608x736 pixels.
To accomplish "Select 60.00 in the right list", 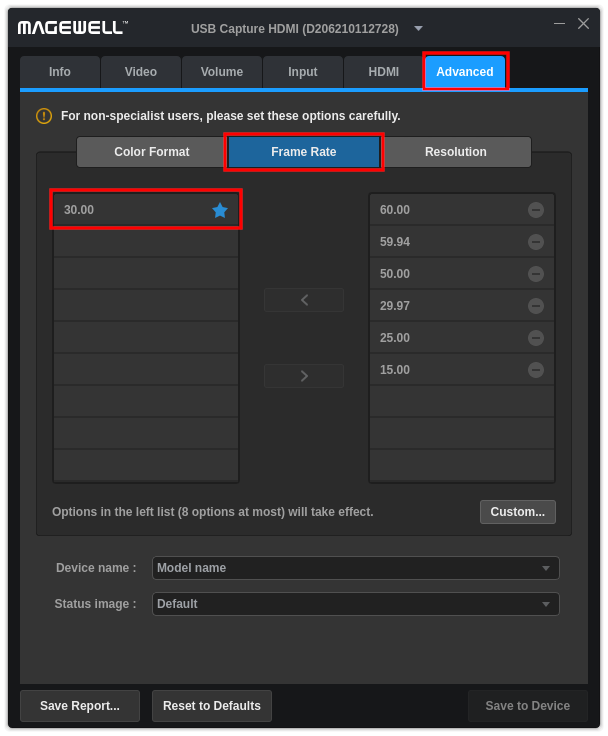I will pos(462,210).
